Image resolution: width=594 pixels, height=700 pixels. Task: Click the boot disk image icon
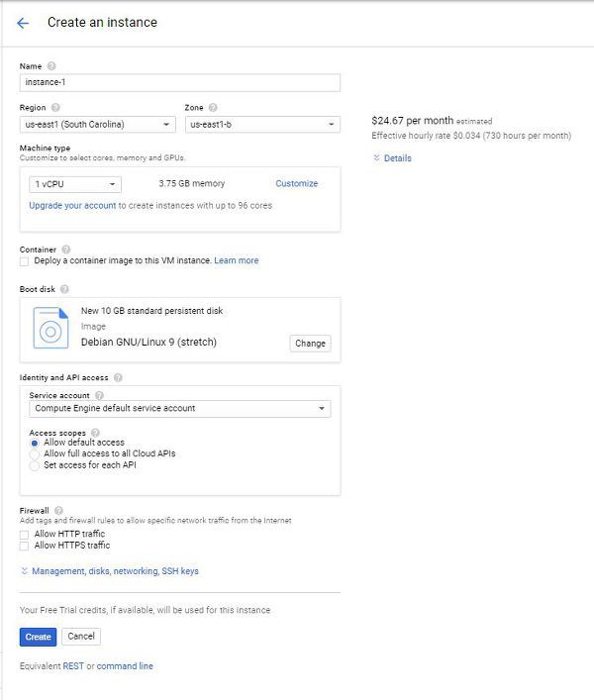coord(50,328)
